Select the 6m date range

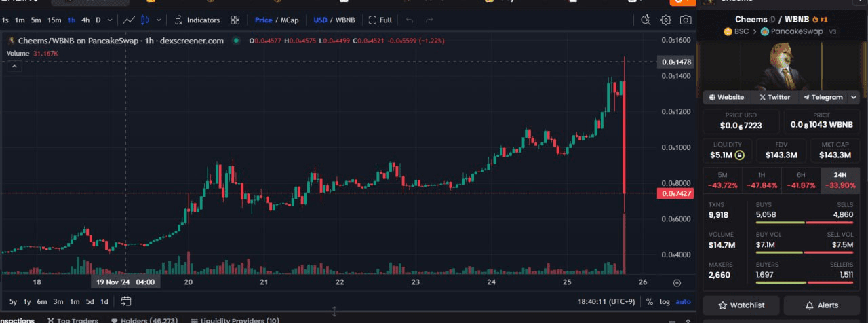[42, 301]
